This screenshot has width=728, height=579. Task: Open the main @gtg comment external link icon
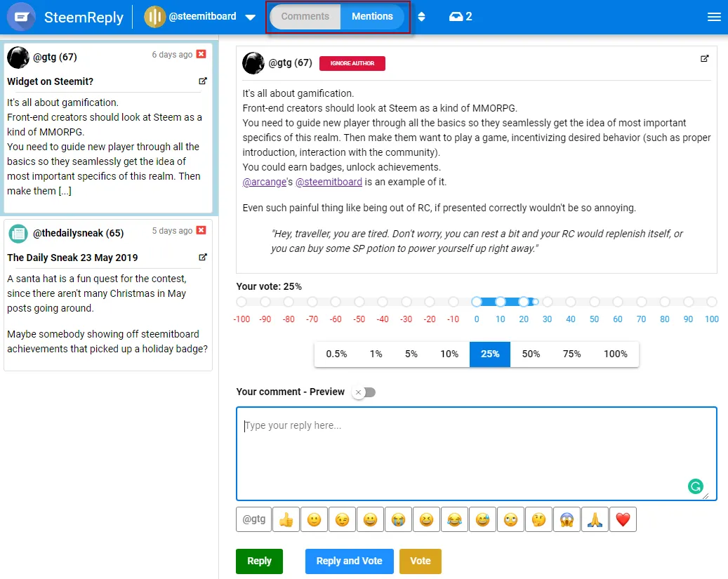(704, 58)
